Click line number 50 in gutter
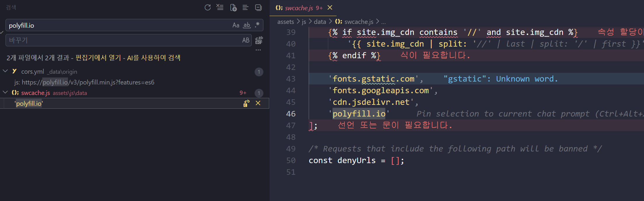This screenshot has width=644, height=201. click(x=291, y=160)
